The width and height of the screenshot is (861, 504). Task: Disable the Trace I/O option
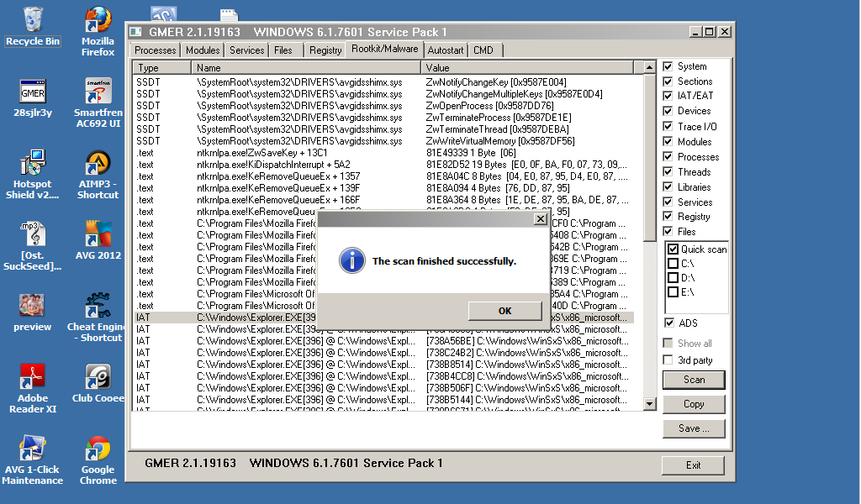click(x=668, y=126)
